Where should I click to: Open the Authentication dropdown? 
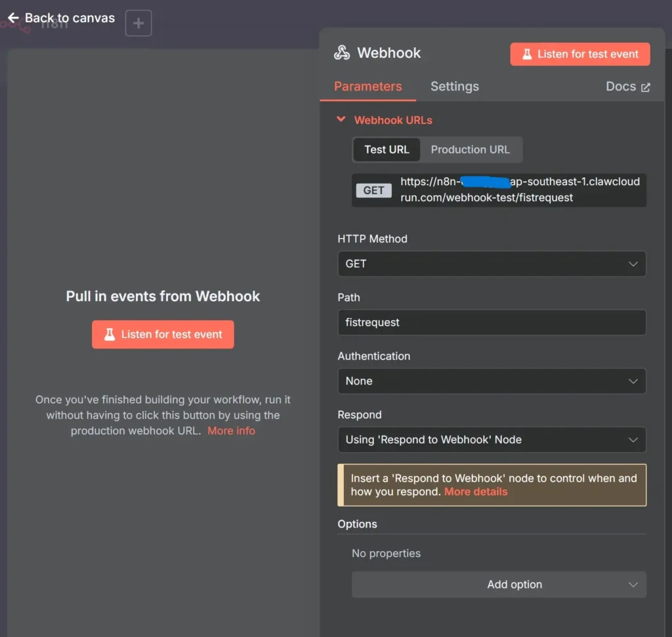(x=492, y=381)
